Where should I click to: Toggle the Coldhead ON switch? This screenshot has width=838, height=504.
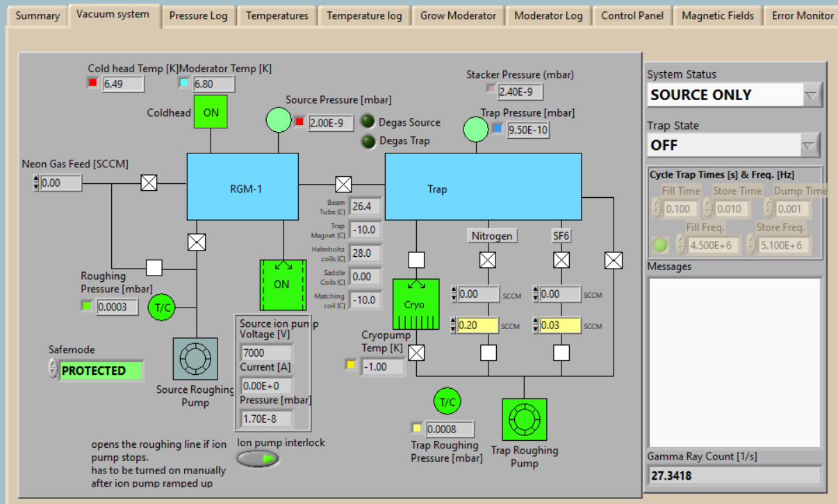coord(210,112)
